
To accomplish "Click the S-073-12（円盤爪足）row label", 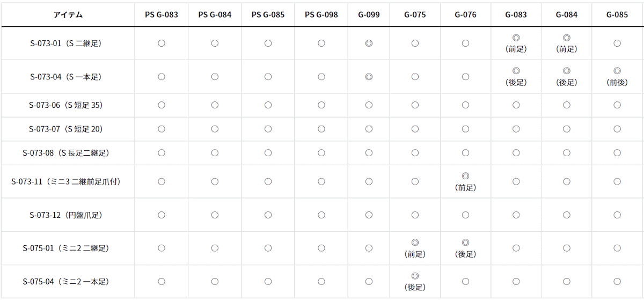I will click(65, 215).
